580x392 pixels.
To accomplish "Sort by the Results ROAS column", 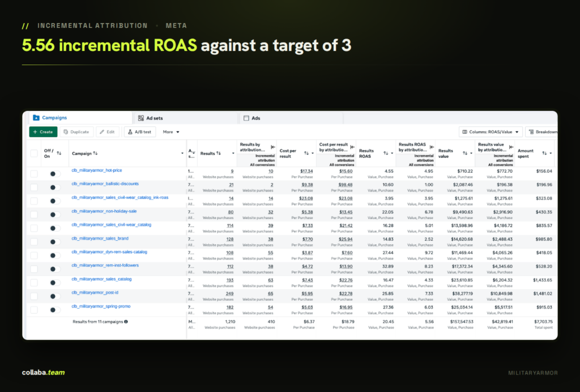I will click(x=386, y=153).
